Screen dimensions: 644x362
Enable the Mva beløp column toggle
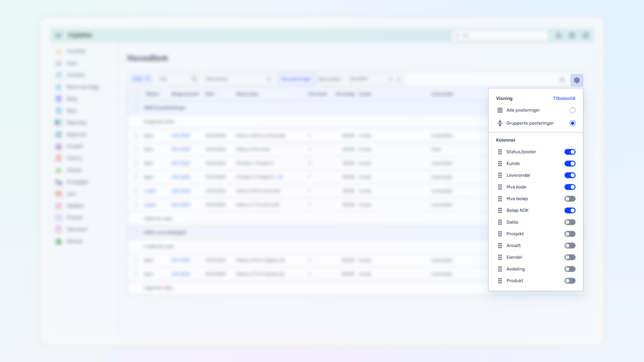(x=570, y=199)
